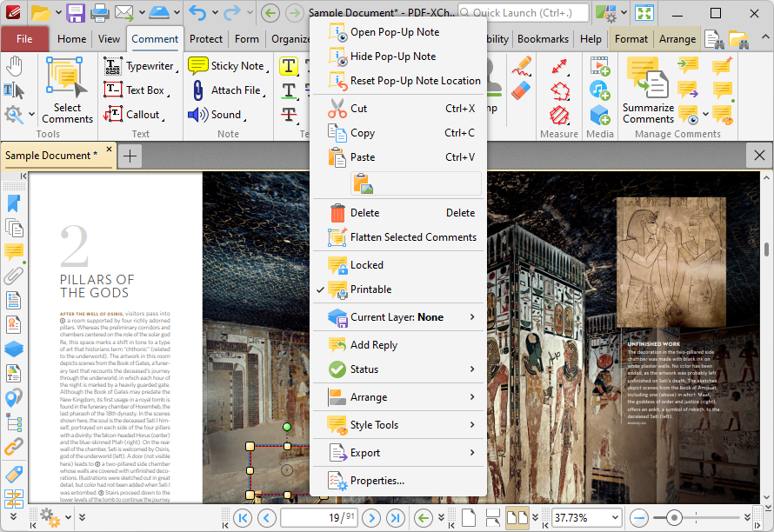Add a Sticky Note
This screenshot has height=532, width=774.
pyautogui.click(x=228, y=66)
